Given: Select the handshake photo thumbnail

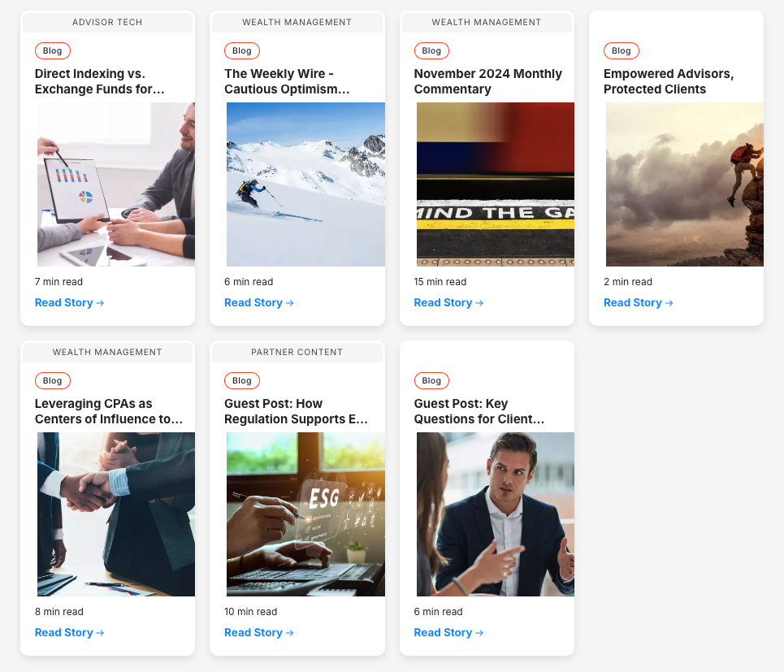Looking at the screenshot, I should (116, 514).
